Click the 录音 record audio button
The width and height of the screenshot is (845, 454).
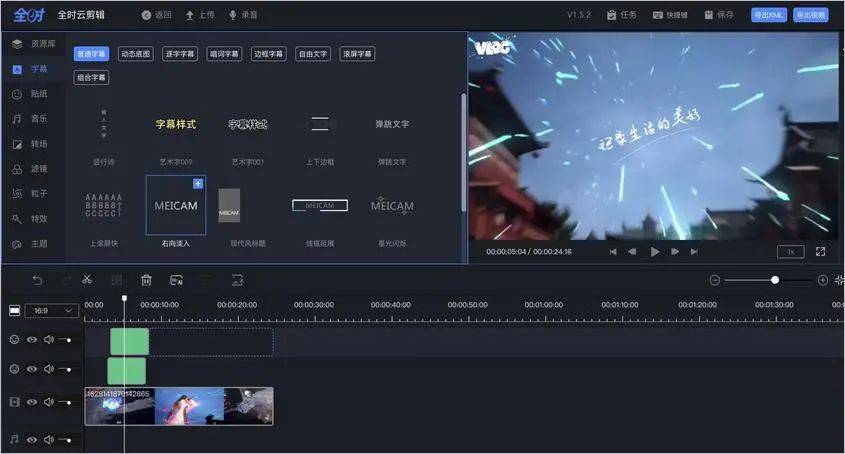(243, 15)
